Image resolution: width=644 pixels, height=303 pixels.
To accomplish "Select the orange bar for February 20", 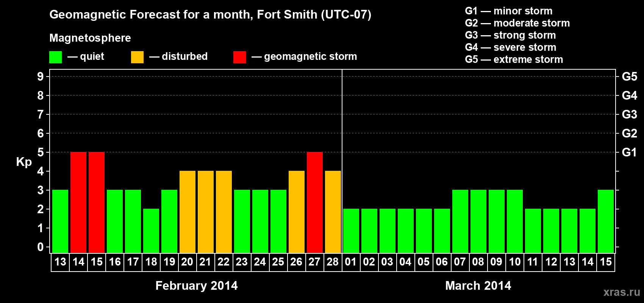I will tap(188, 212).
